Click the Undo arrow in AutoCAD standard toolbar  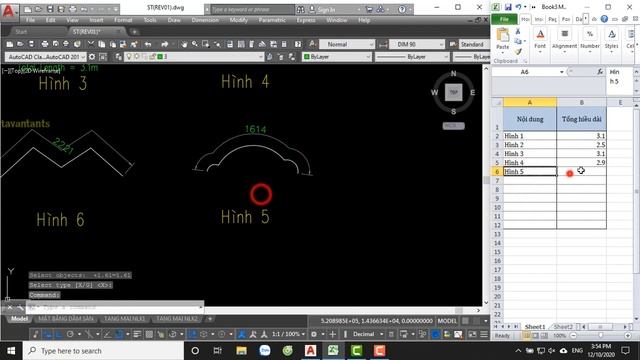click(148, 44)
